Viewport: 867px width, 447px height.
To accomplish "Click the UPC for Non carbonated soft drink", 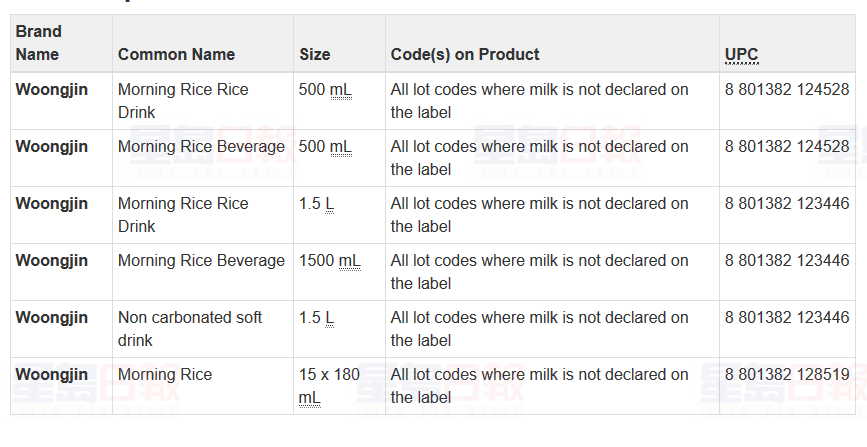I will 787,317.
